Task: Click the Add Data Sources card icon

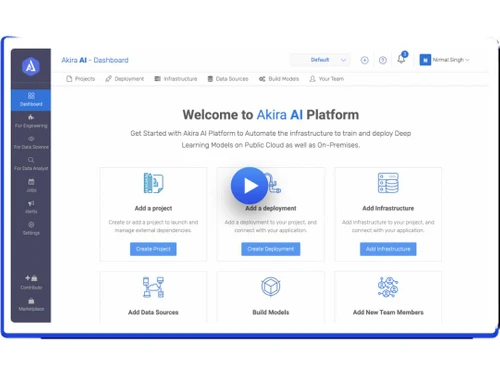Action: tap(153, 287)
